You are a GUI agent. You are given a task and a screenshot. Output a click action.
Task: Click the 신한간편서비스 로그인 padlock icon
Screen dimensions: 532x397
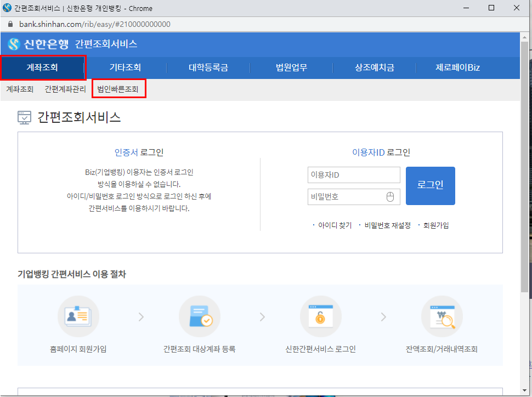[321, 316]
